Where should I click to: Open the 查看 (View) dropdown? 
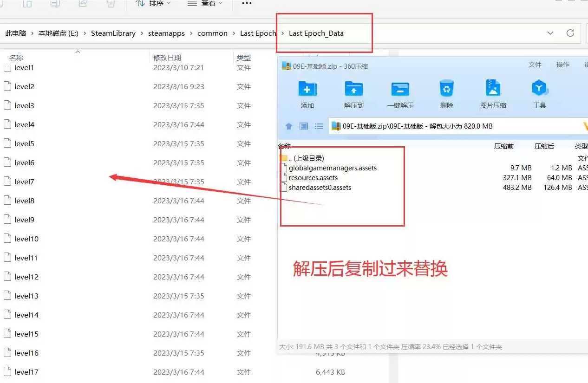[205, 4]
